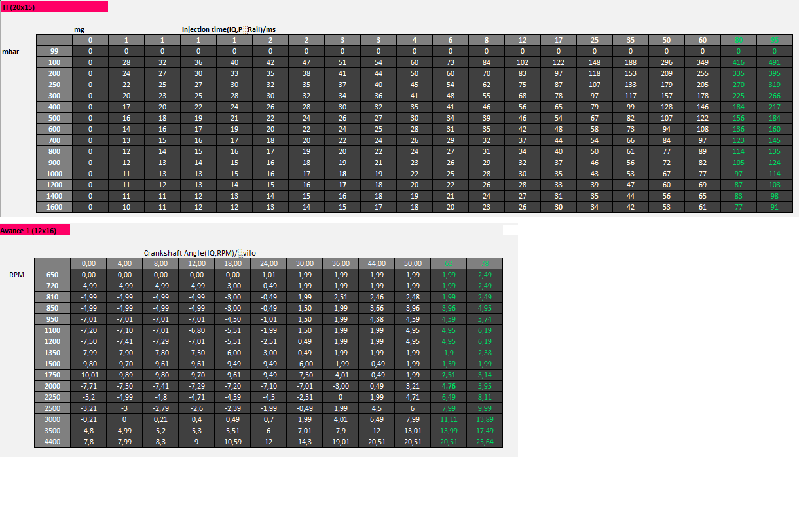This screenshot has width=812, height=519.
Task: Select the 1600 mbar row header
Action: click(54, 207)
